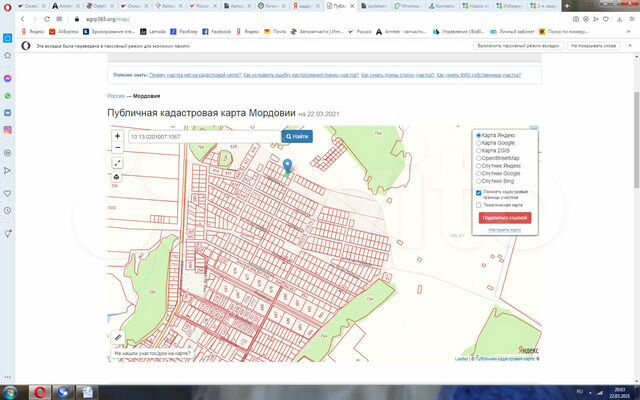Image resolution: width=640 pixels, height=400 pixels.
Task: Open the downloads icon in the toolbar
Action: [x=619, y=19]
